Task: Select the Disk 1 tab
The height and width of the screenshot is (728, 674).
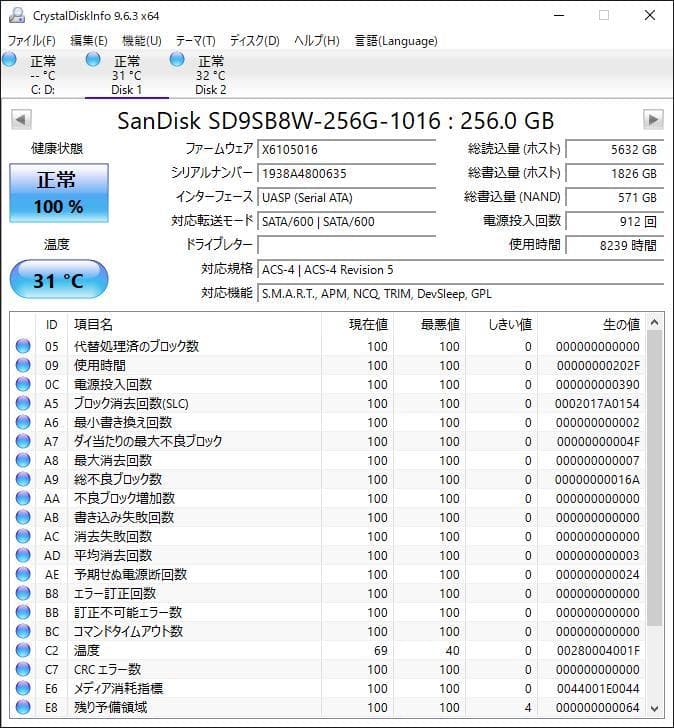Action: pyautogui.click(x=127, y=74)
